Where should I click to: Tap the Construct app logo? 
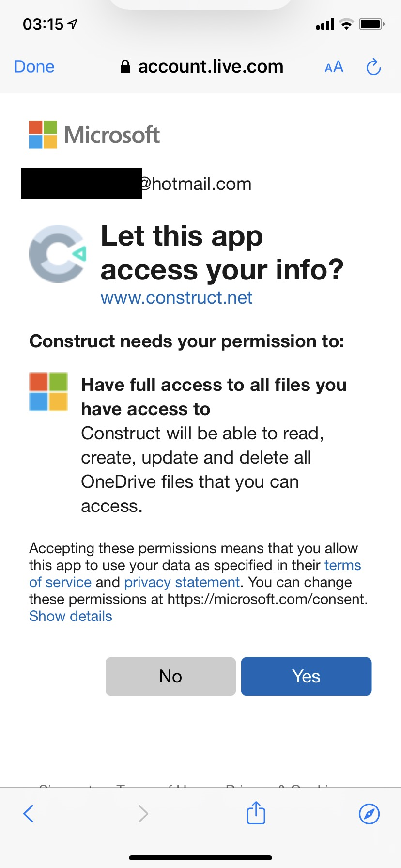(x=58, y=254)
